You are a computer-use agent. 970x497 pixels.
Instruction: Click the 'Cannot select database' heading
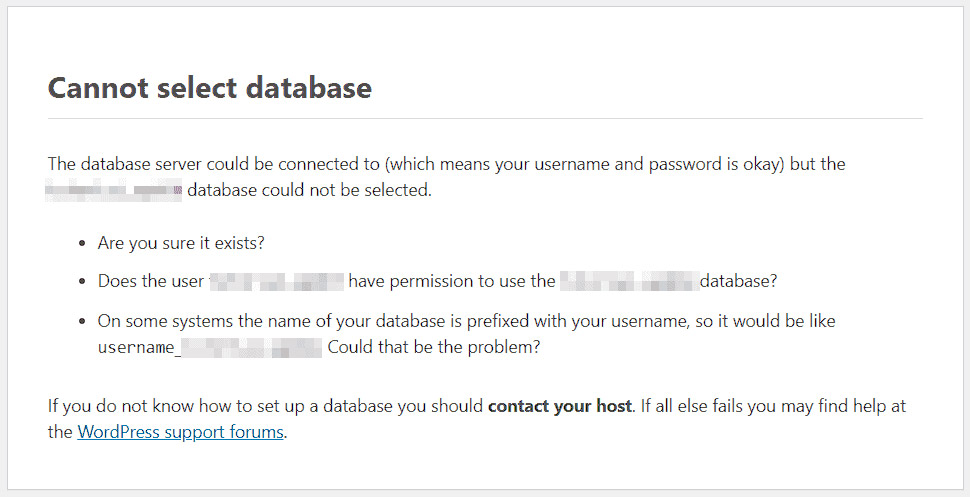pos(210,88)
